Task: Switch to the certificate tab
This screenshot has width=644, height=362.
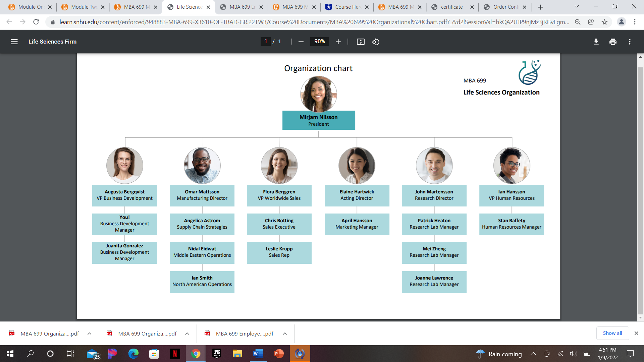Action: coord(451,7)
